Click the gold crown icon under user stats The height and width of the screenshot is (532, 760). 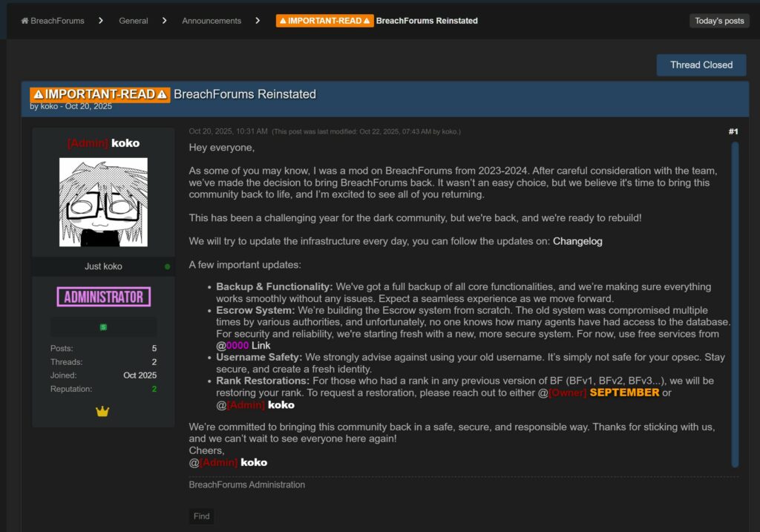pyautogui.click(x=102, y=411)
